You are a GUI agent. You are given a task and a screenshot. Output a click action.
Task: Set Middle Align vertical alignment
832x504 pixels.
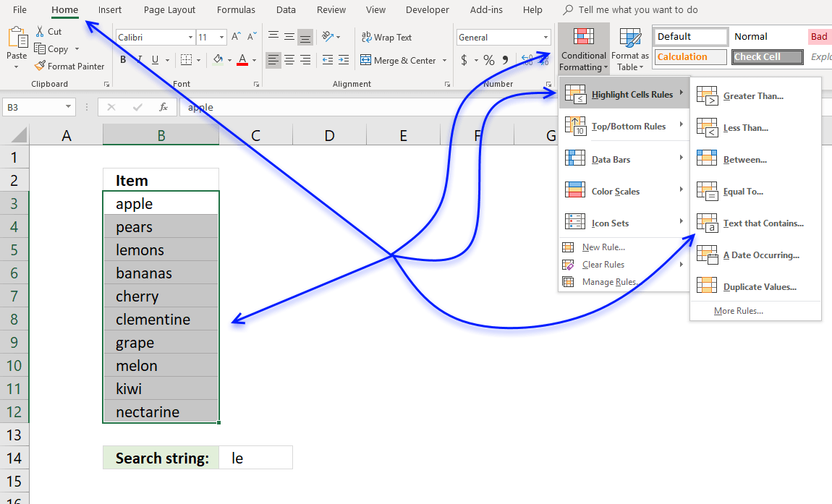pos(289,37)
